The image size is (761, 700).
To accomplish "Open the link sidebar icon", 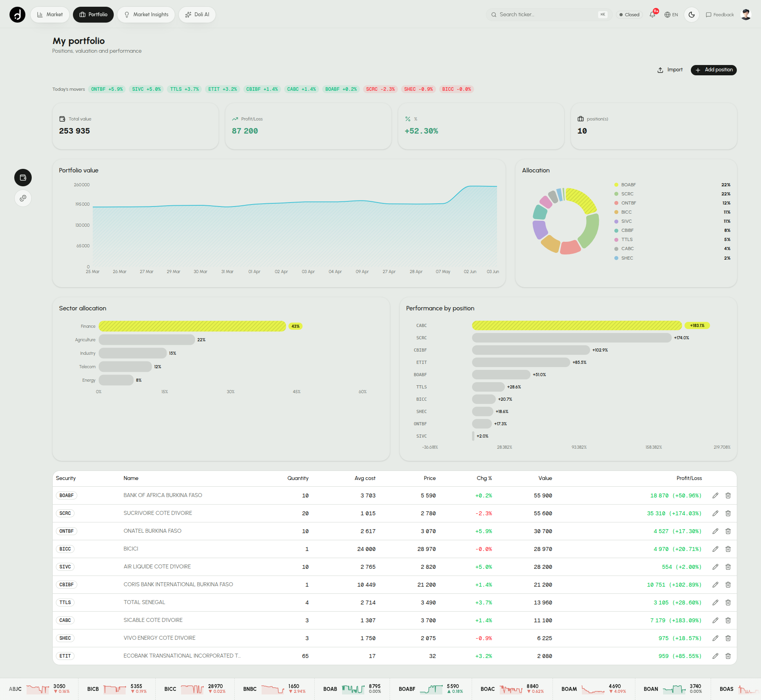I will [x=23, y=198].
